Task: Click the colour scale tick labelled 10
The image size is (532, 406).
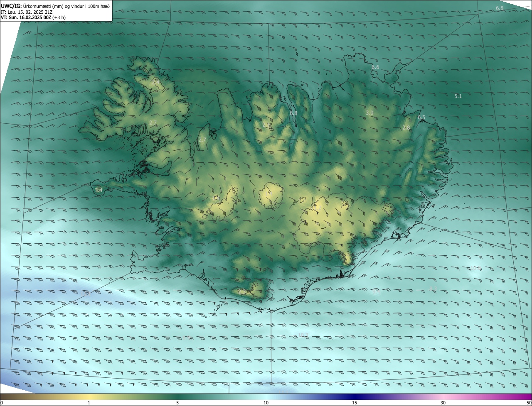Action: click(x=266, y=403)
